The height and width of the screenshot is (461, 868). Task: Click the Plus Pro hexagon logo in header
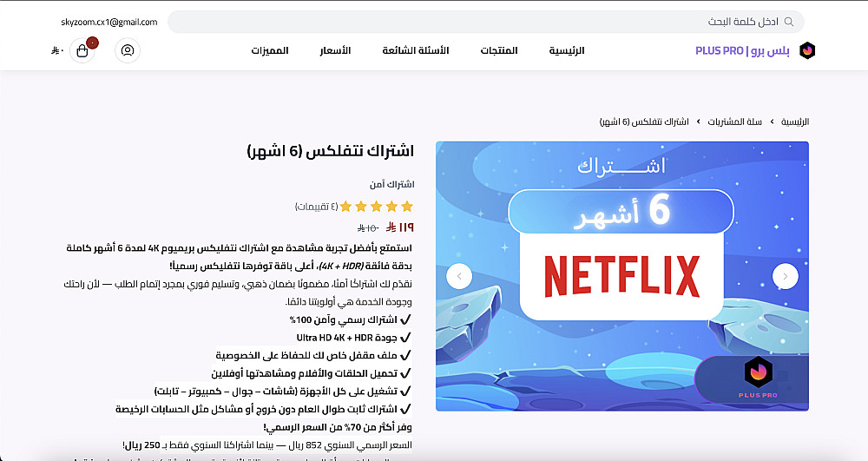pyautogui.click(x=807, y=50)
